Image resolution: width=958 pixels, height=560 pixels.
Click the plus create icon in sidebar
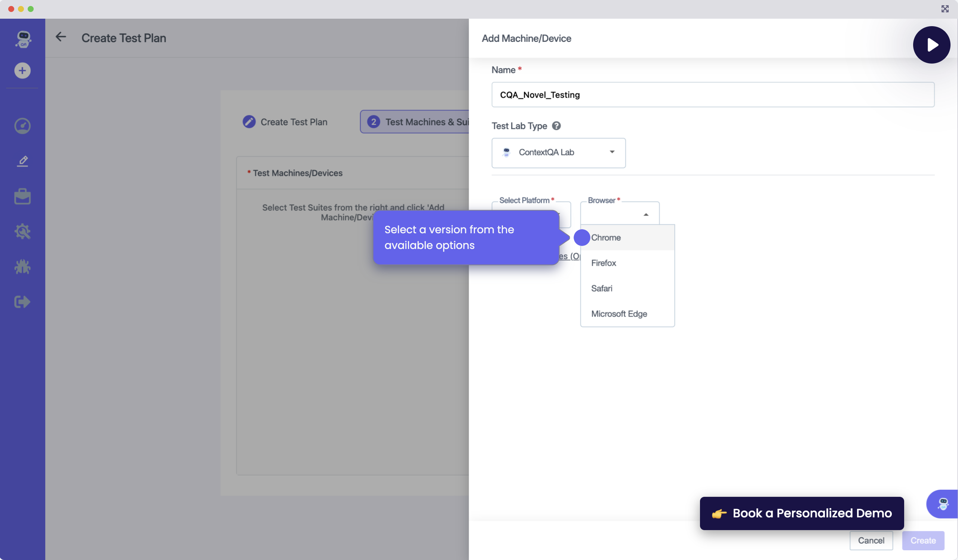pos(22,71)
